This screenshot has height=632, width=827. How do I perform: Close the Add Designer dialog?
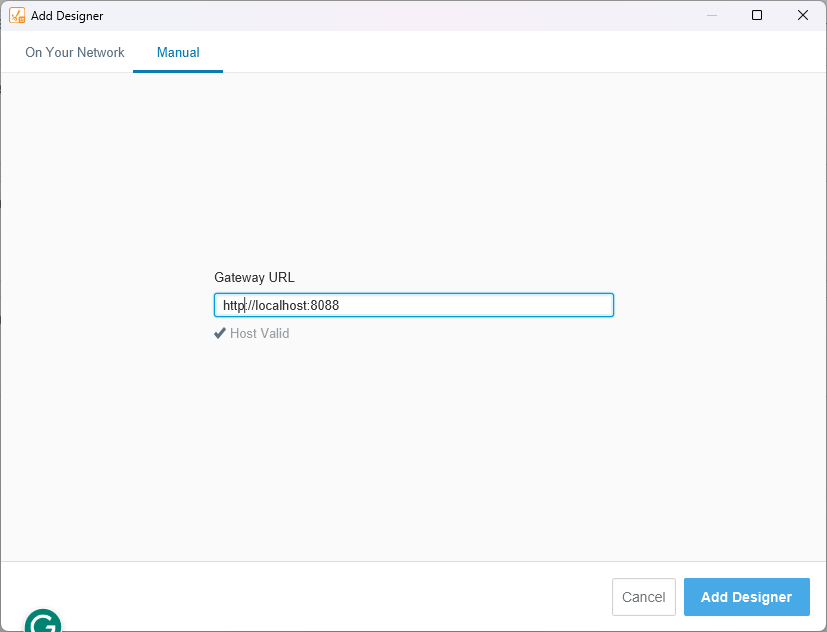pyautogui.click(x=802, y=15)
